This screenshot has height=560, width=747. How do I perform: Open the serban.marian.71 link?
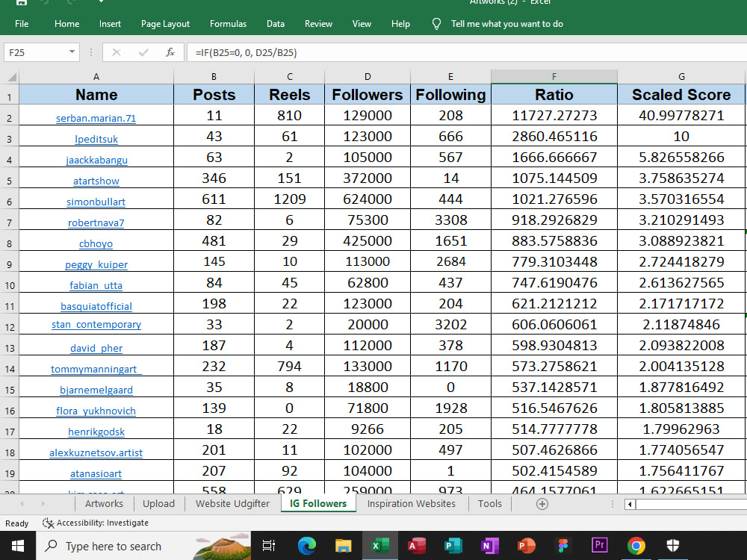click(96, 118)
